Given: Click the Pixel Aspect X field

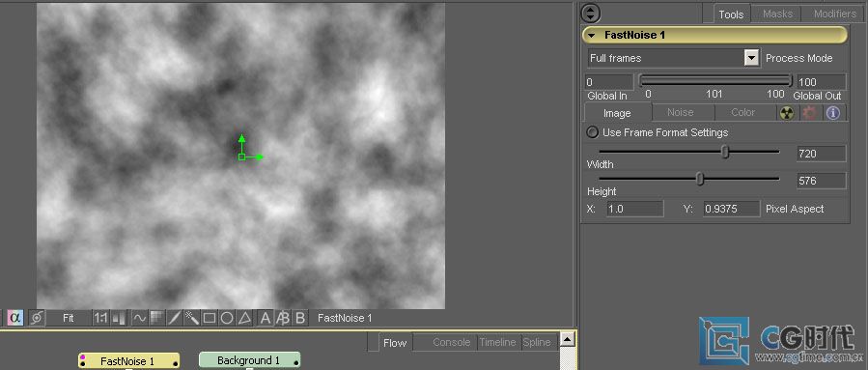Looking at the screenshot, I should (x=634, y=209).
